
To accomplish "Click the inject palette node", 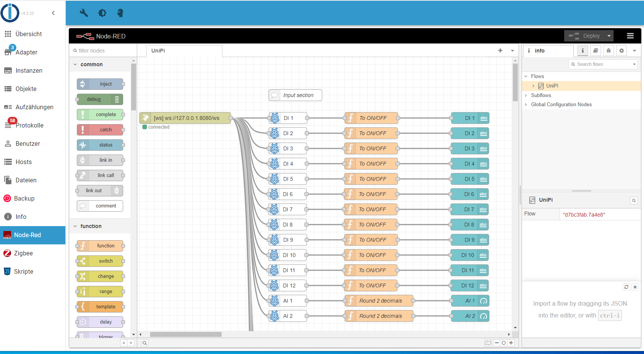I will 100,84.
